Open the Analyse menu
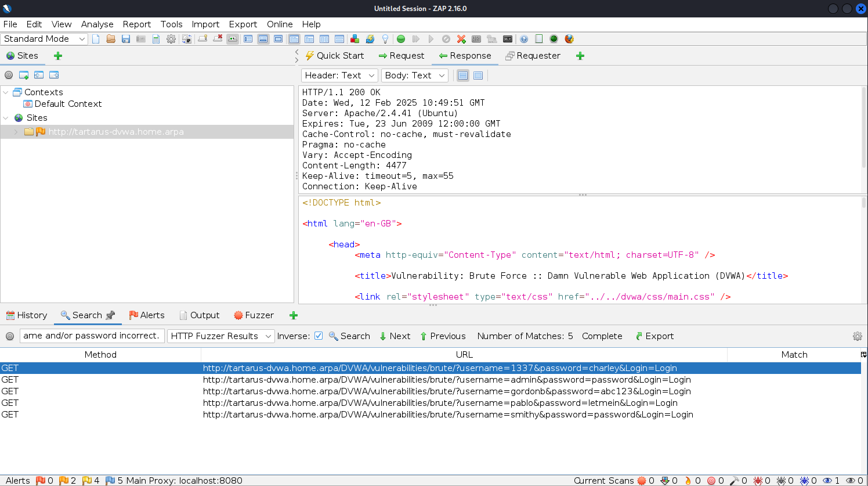 [97, 24]
